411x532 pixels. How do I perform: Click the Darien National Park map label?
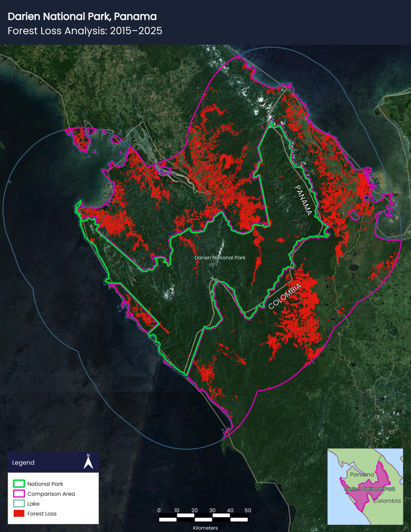220,258
